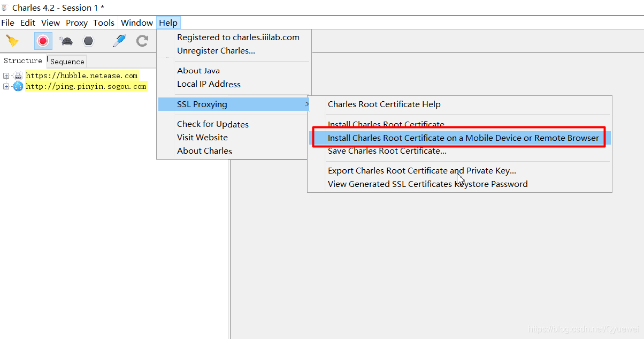Open the Window menu
Screen dimensions: 644x339
pyautogui.click(x=137, y=22)
